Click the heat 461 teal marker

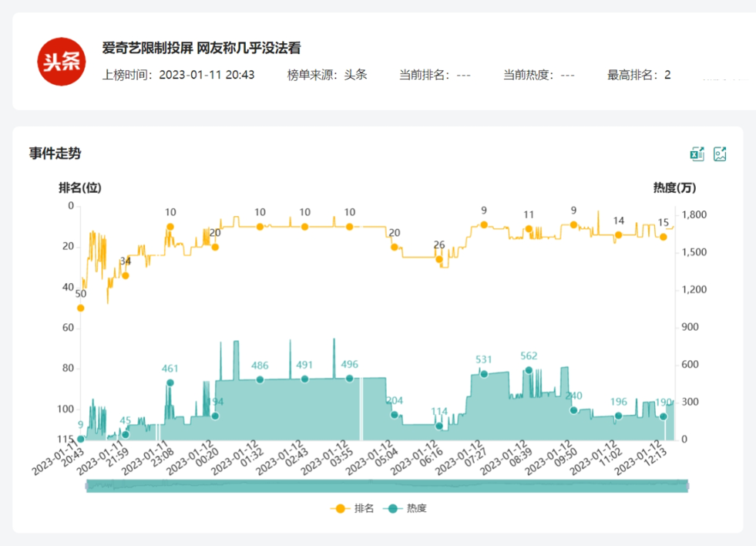pos(170,383)
